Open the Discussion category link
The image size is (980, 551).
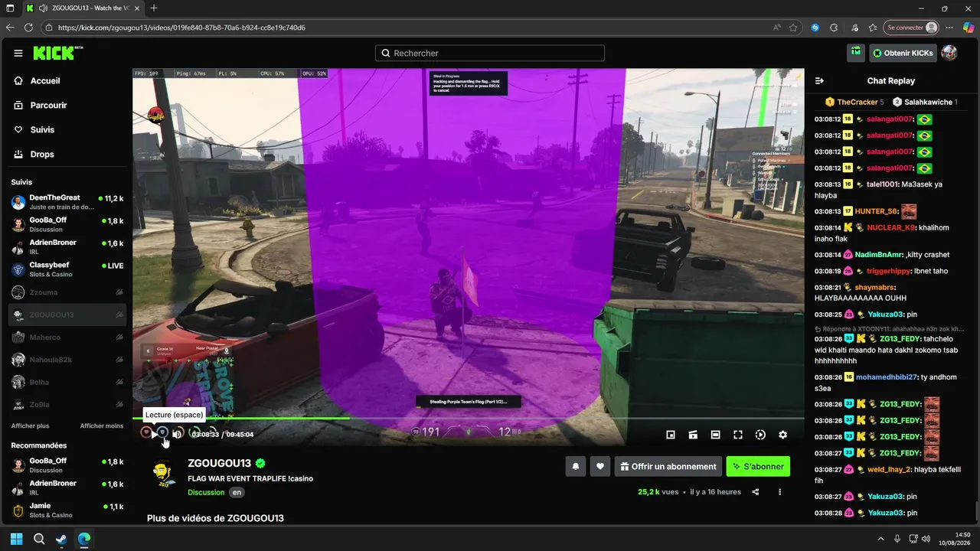(x=207, y=492)
